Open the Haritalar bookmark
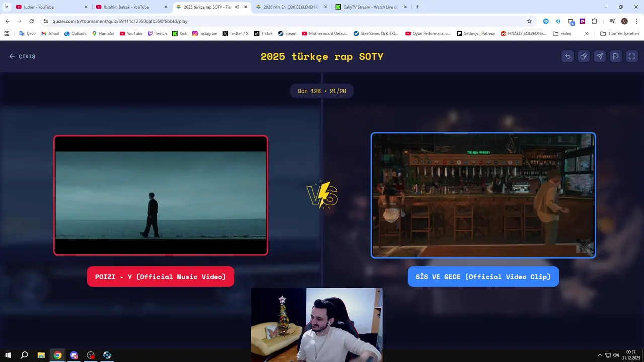644x362 pixels. click(x=103, y=34)
